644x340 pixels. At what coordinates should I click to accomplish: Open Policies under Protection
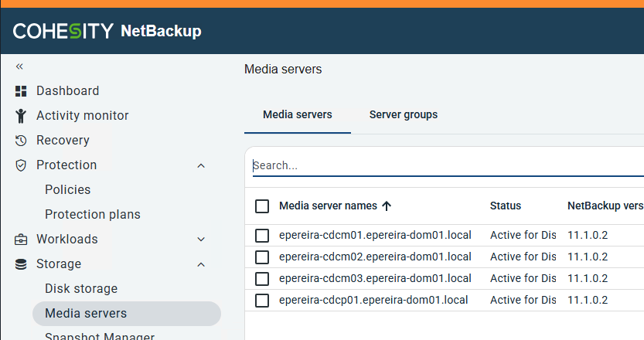point(67,190)
